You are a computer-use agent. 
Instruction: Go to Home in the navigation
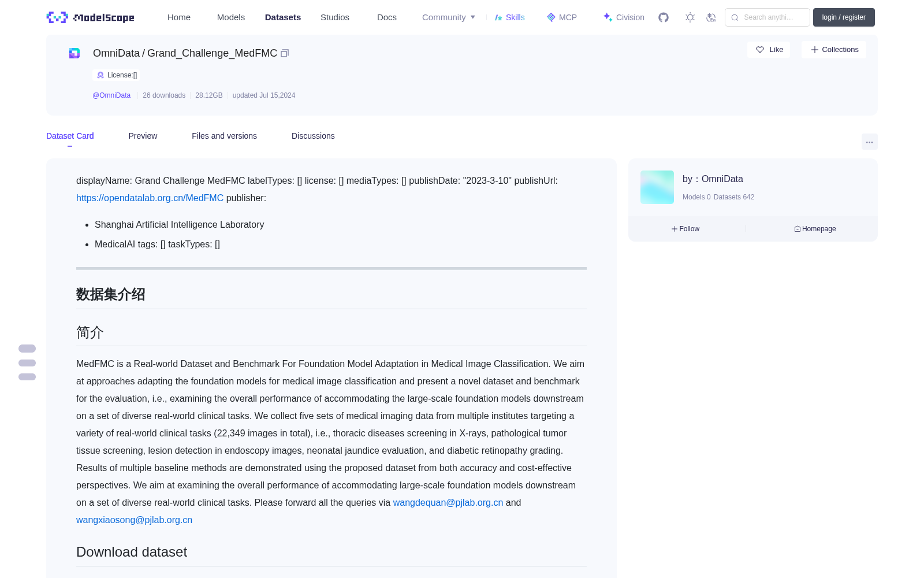[179, 17]
